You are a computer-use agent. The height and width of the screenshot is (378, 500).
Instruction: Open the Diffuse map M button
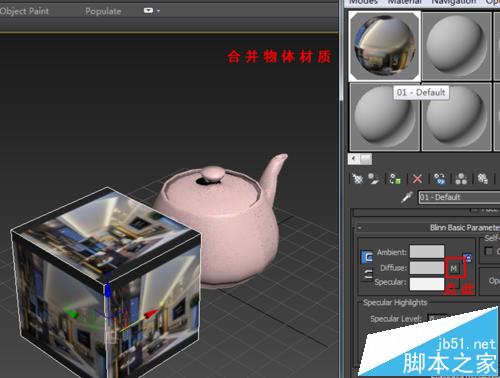click(454, 268)
